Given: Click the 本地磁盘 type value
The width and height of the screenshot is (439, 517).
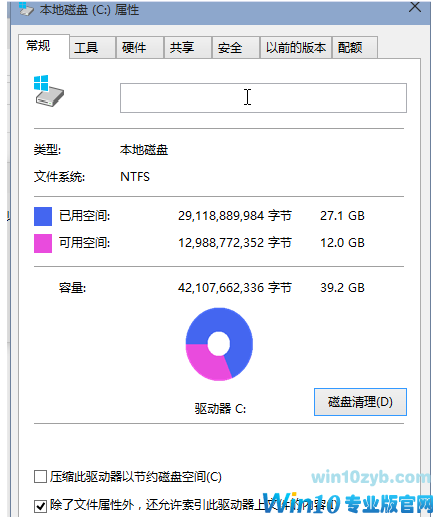Looking at the screenshot, I should (144, 150).
